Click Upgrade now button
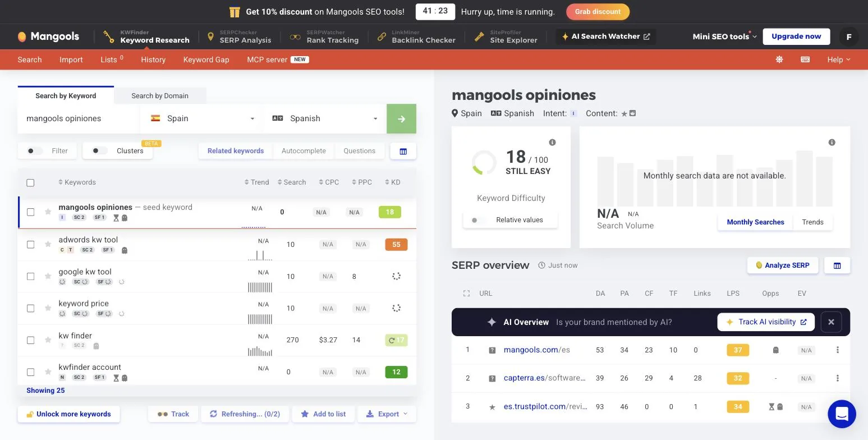Screen dimensions: 868x440 pos(796,36)
